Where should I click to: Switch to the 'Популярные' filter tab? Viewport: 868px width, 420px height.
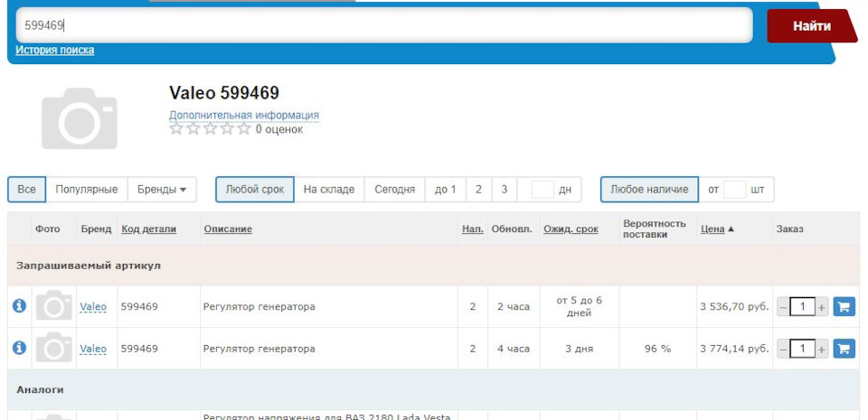[x=87, y=190]
